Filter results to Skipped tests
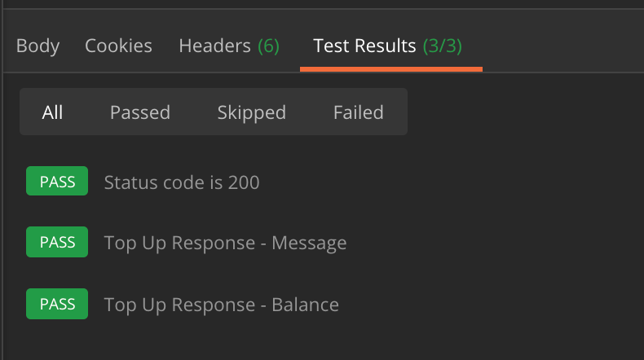Screen dimensions: 644x360 251,112
